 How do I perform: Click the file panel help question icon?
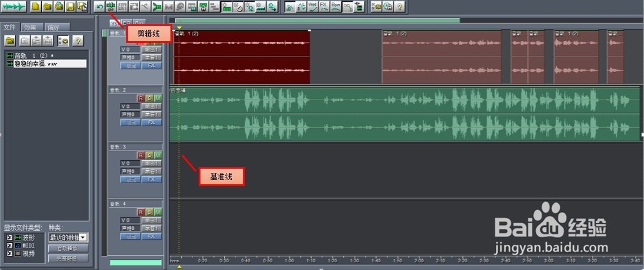pyautogui.click(x=78, y=40)
